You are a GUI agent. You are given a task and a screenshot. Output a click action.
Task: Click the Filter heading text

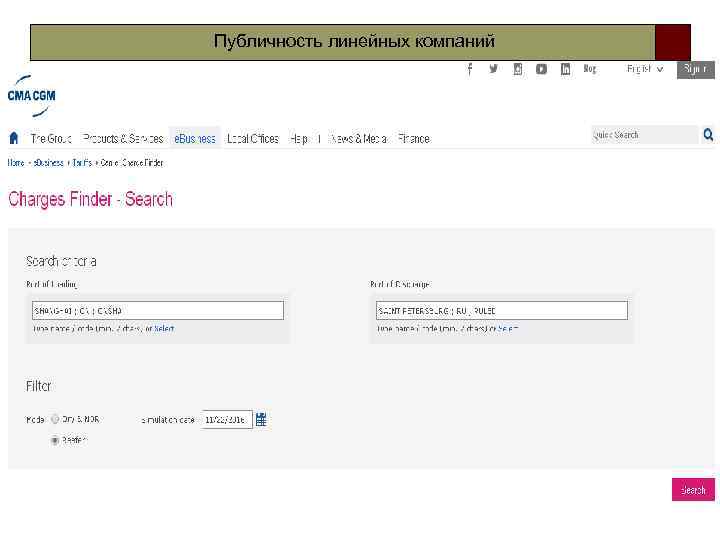[38, 386]
